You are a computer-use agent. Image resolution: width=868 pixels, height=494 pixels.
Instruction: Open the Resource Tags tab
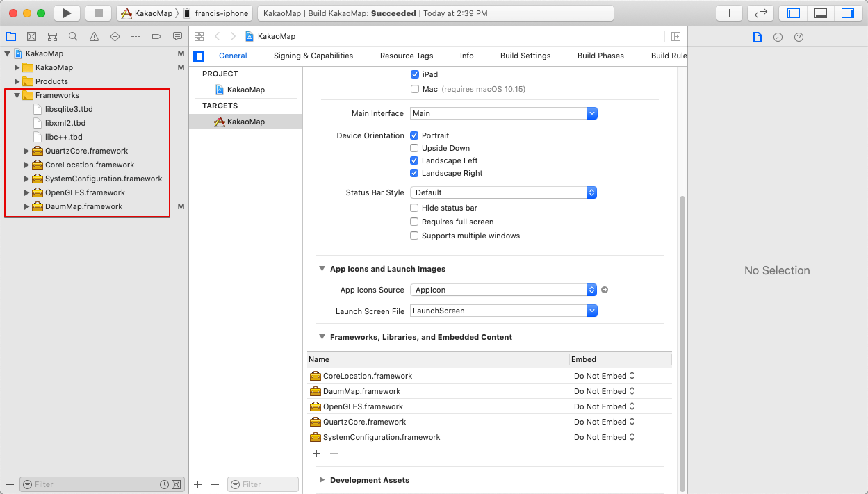[x=407, y=56]
